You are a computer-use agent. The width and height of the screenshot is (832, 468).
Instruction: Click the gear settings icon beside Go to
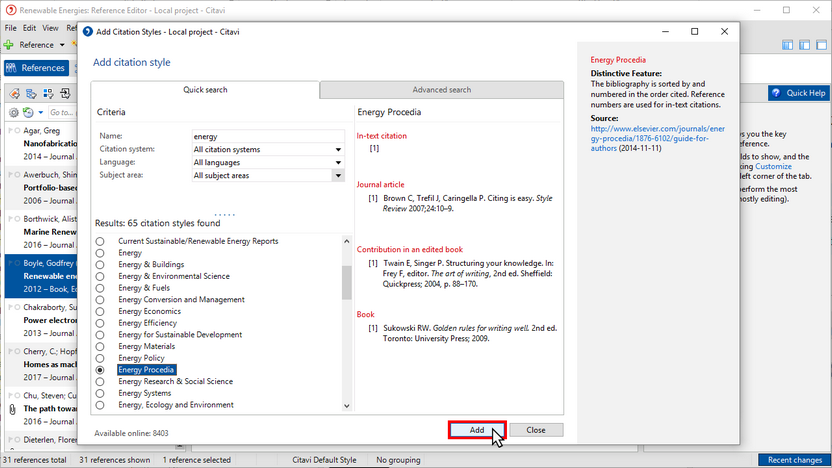(x=14, y=112)
